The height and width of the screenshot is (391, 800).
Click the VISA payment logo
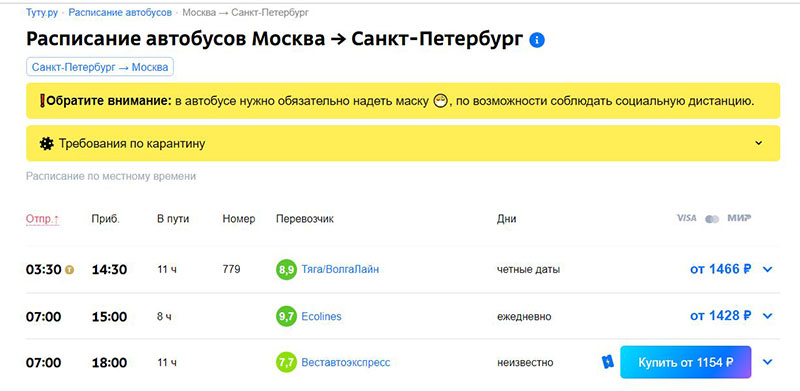686,218
